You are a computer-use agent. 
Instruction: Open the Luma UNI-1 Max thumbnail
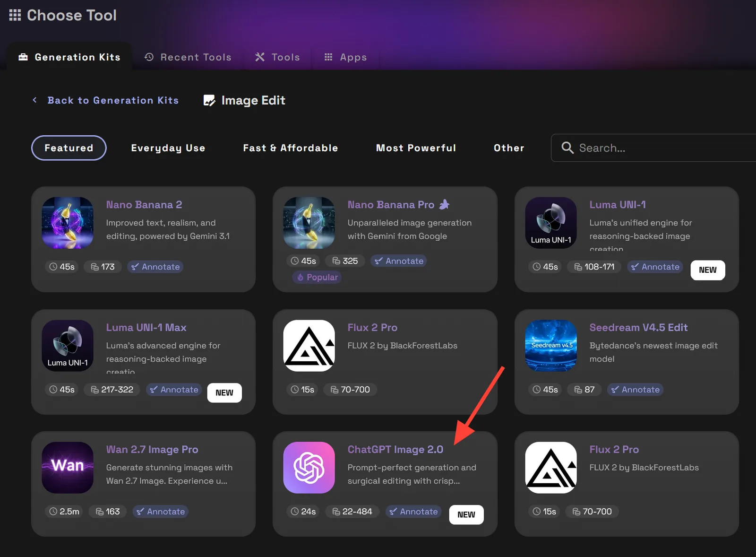click(68, 346)
